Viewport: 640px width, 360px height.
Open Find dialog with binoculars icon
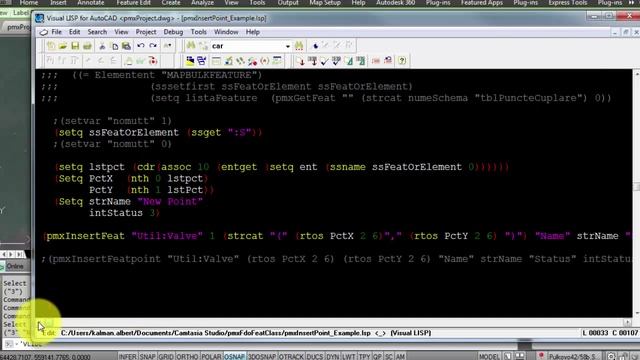coord(191,46)
